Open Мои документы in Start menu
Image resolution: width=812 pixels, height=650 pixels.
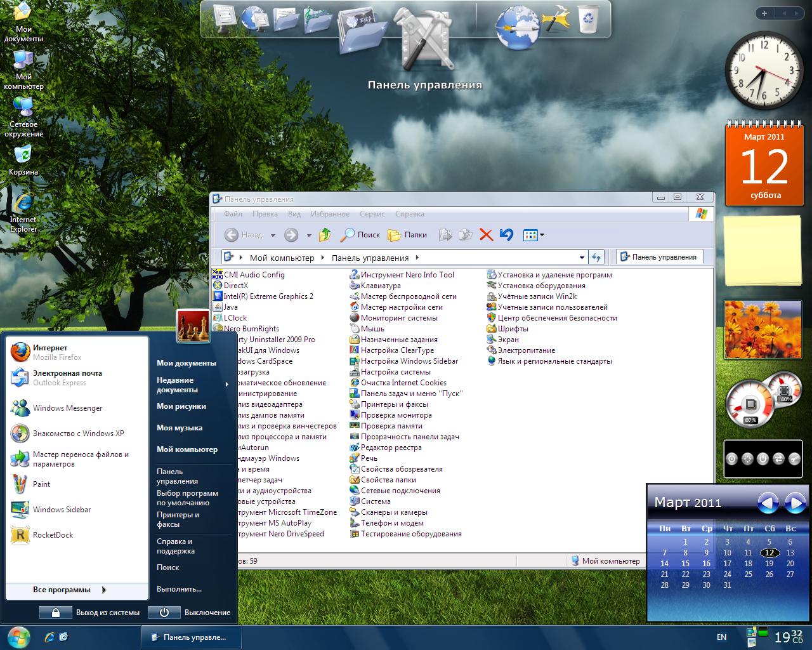pyautogui.click(x=186, y=363)
